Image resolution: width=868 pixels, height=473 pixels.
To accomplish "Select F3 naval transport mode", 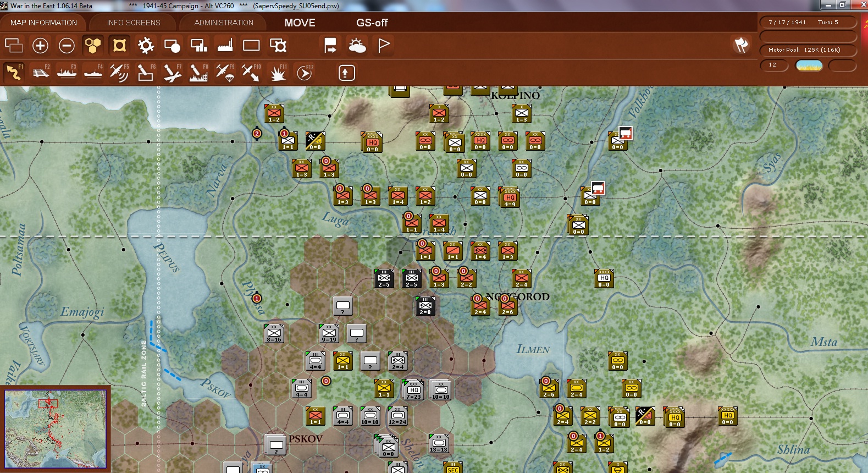I will tap(67, 73).
